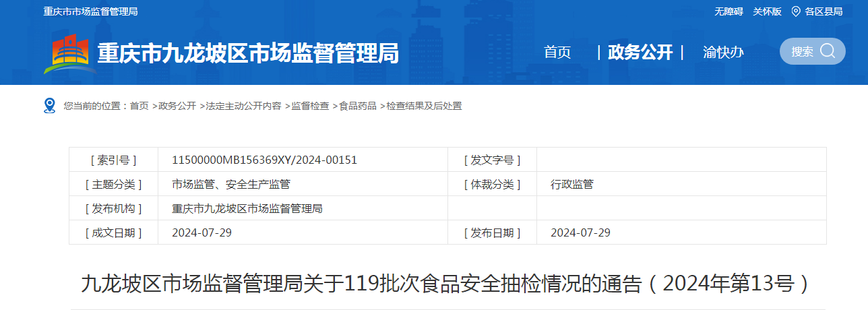Click the value 市场监管、安全生产监管
The width and height of the screenshot is (868, 310).
231,184
